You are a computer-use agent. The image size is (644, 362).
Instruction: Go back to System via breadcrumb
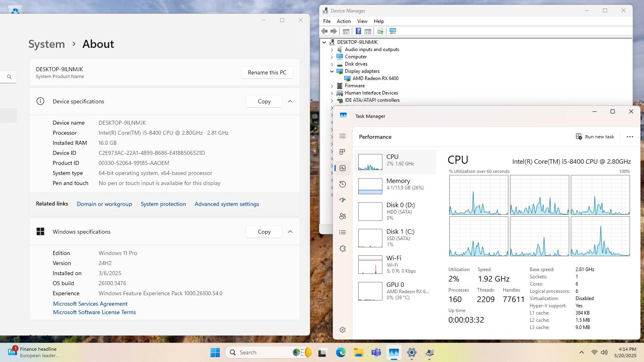[47, 44]
